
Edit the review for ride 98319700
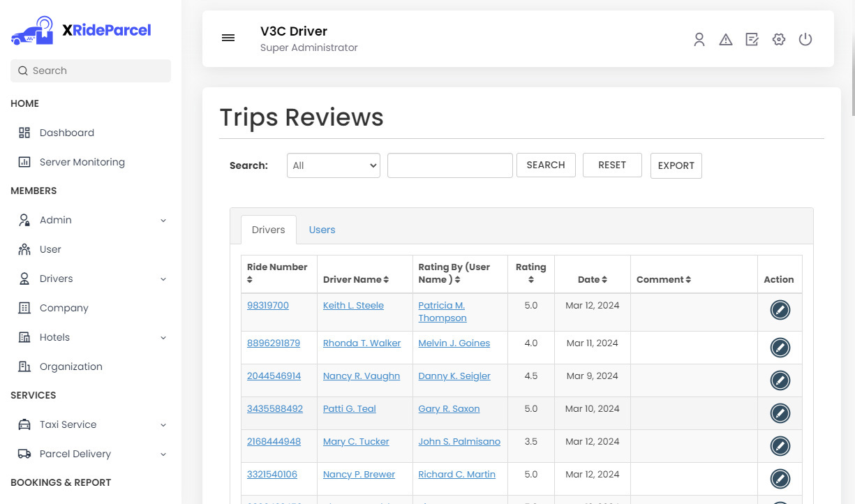780,310
